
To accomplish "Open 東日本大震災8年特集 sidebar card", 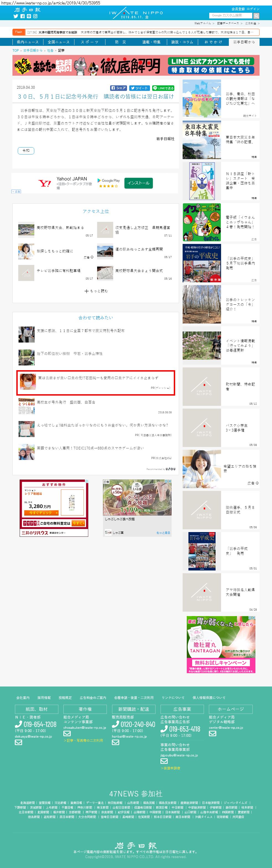I will tap(221, 140).
